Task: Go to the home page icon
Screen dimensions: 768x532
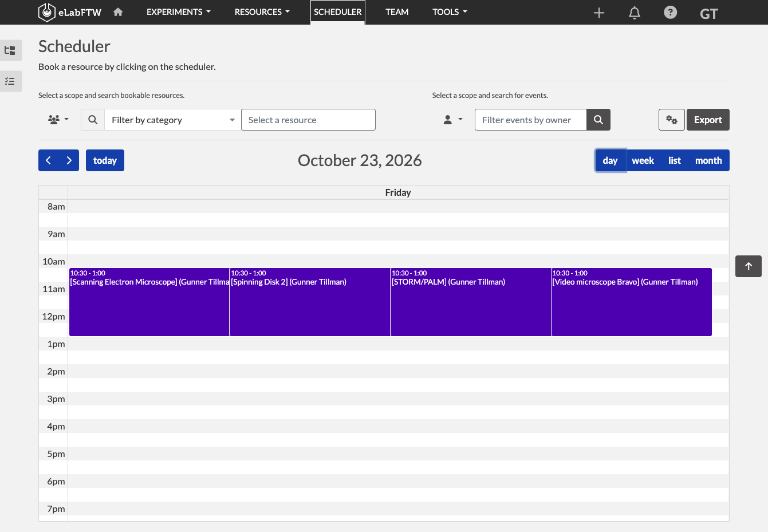Action: tap(118, 12)
